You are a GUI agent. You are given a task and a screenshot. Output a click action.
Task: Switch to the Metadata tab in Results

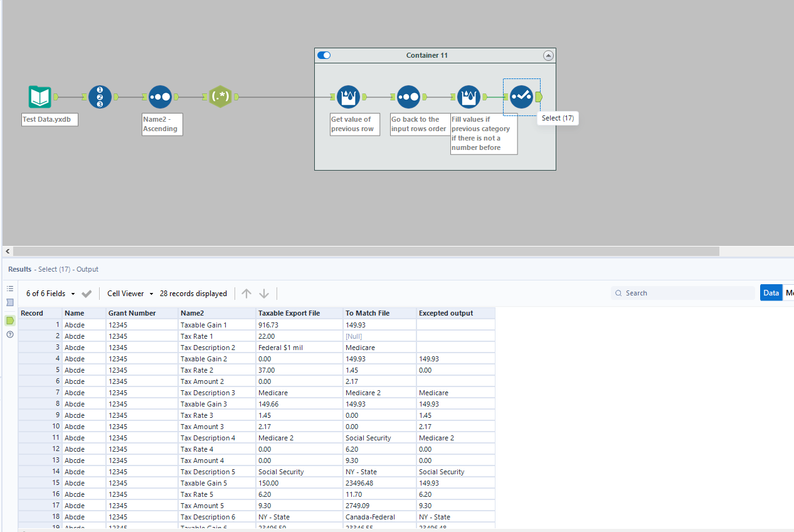[789, 292]
